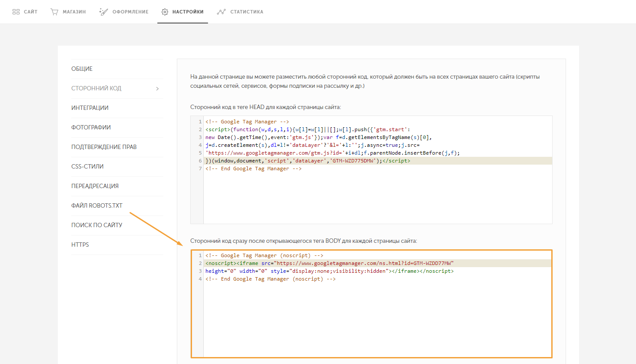Click the line starting 'j=d.createElement(s)'
Viewport: 636px width, 364px height.
click(x=312, y=145)
